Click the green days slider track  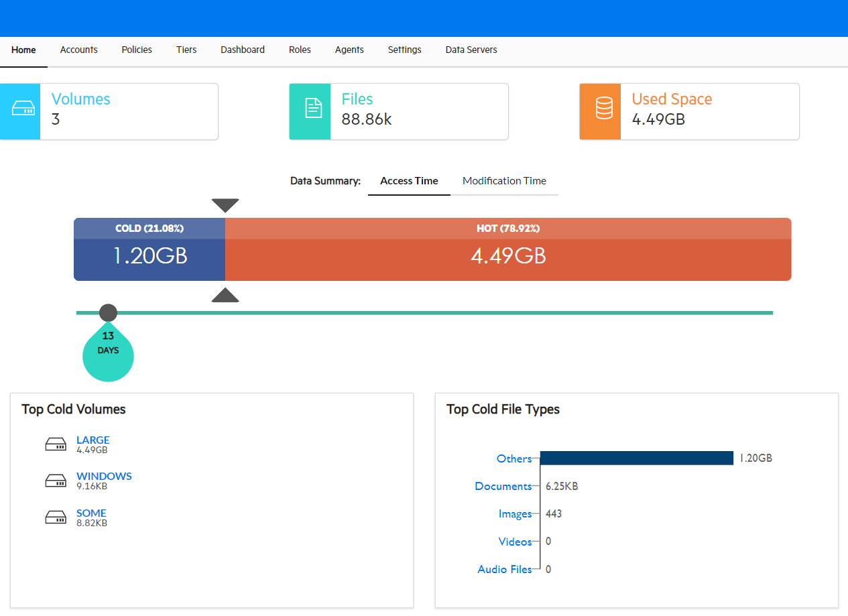pyautogui.click(x=424, y=312)
